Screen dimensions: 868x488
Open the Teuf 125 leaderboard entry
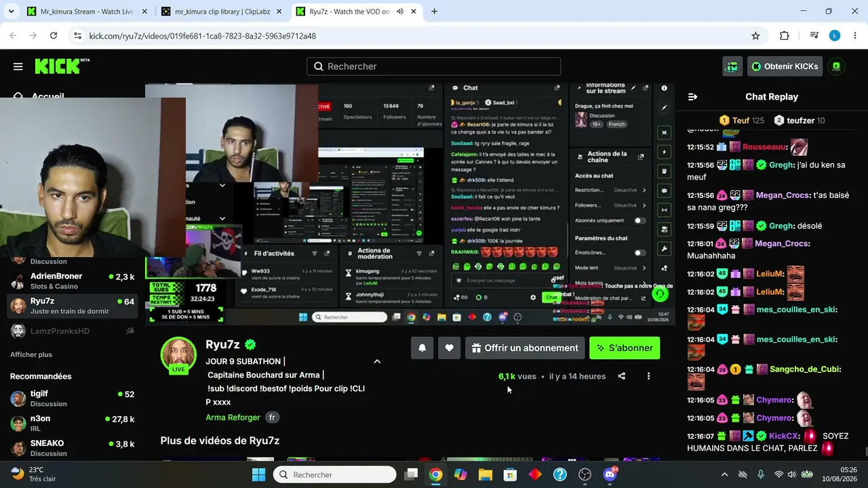(742, 121)
